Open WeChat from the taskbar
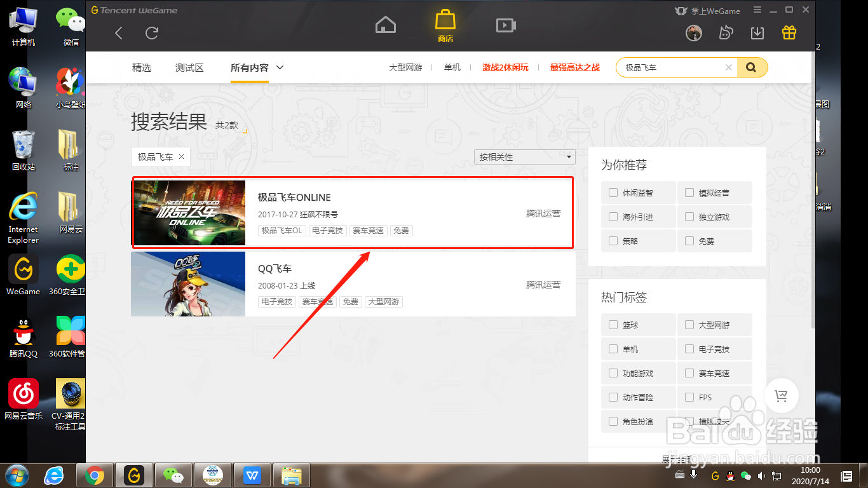This screenshot has height=488, width=868. tap(173, 475)
